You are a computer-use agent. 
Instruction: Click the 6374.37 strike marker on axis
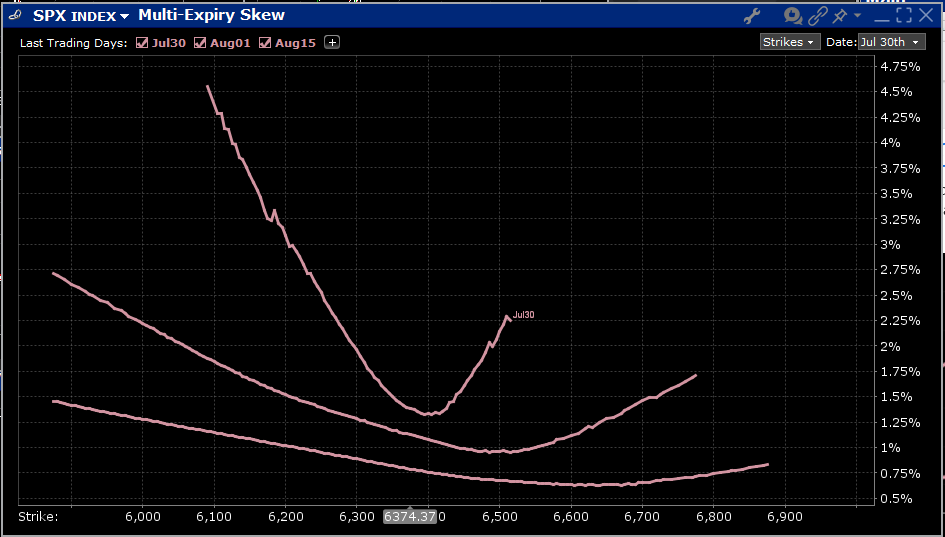click(x=410, y=516)
